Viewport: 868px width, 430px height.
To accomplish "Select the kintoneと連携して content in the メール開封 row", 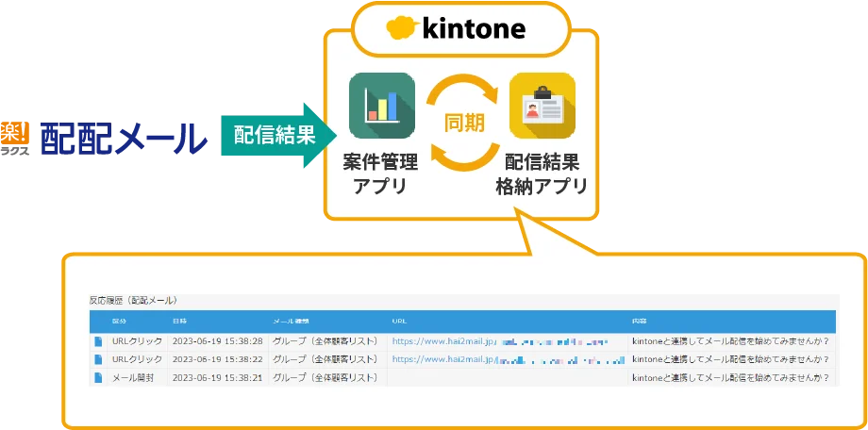I will [730, 377].
